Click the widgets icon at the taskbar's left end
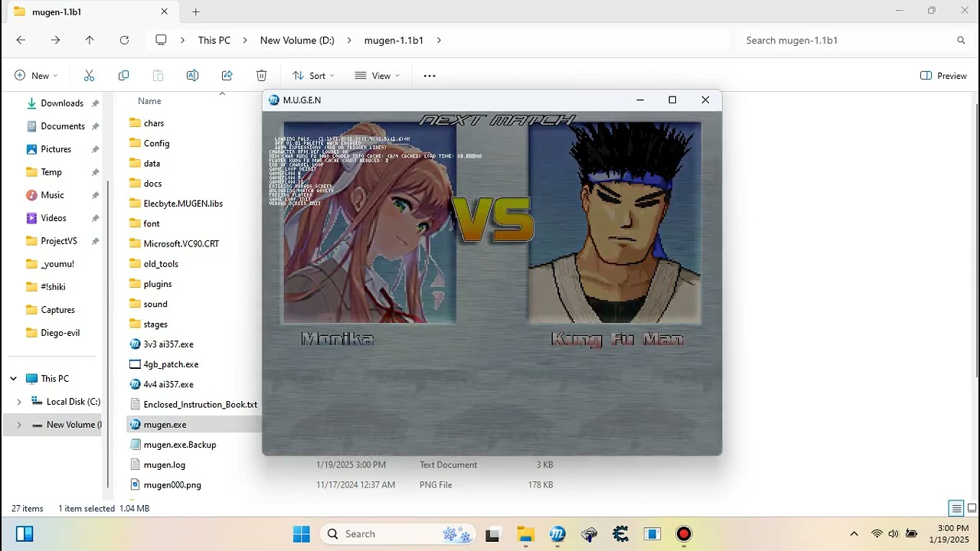This screenshot has height=551, width=980. 24,534
